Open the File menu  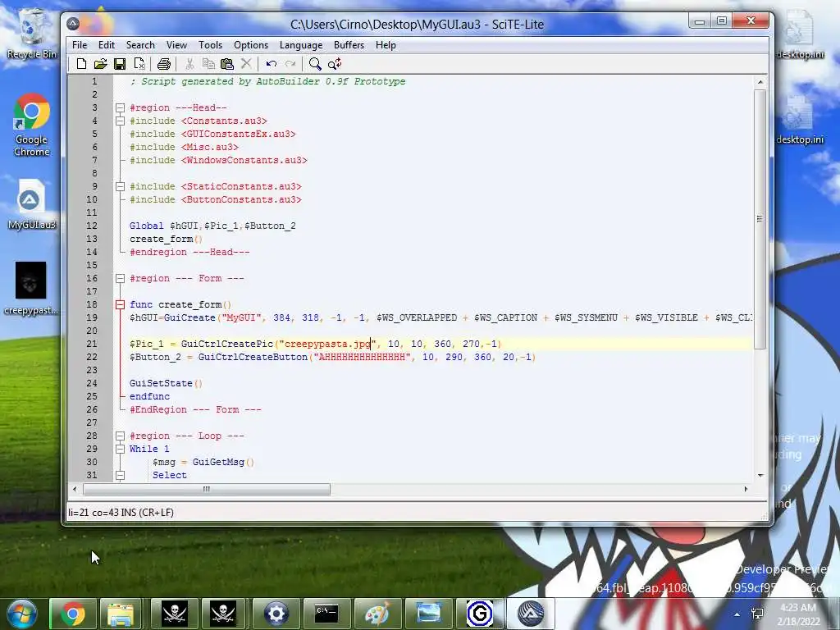point(80,45)
